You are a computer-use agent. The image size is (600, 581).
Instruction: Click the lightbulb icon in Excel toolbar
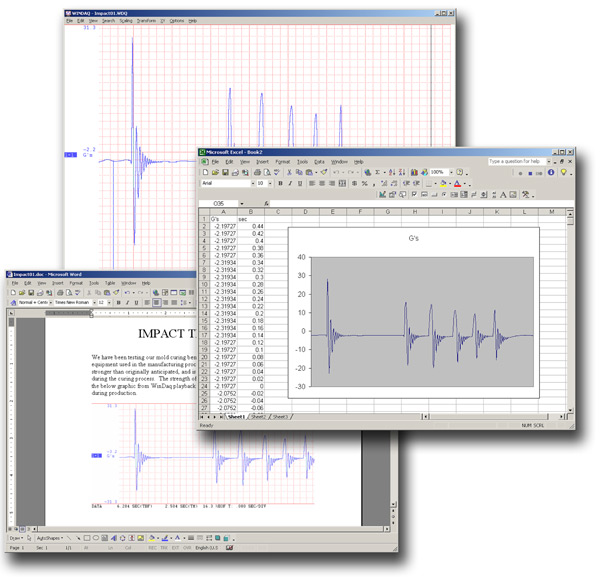(563, 172)
